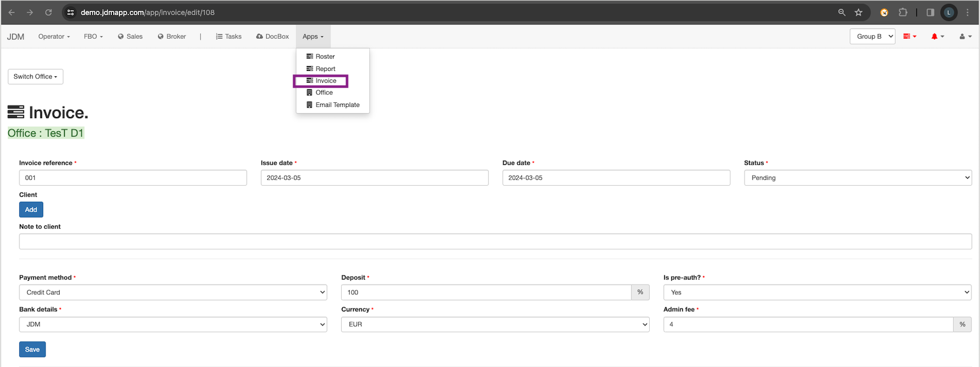Click the blue Add client button
980x367 pixels.
coord(31,210)
